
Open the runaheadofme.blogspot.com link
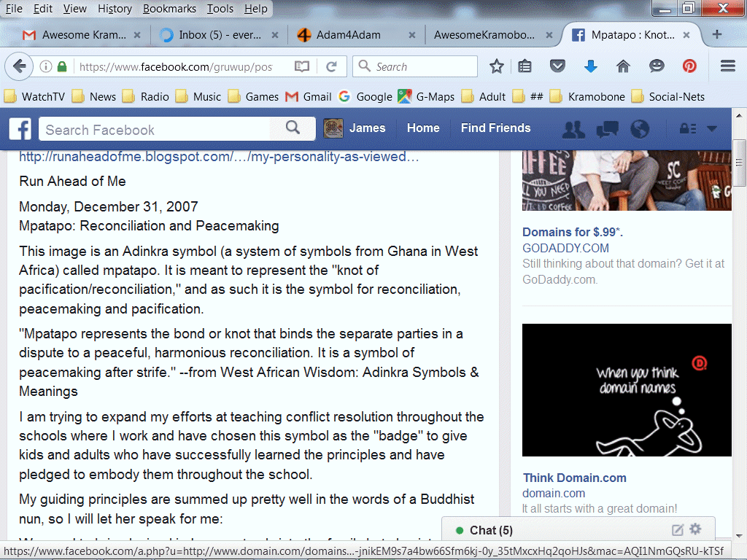[219, 157]
